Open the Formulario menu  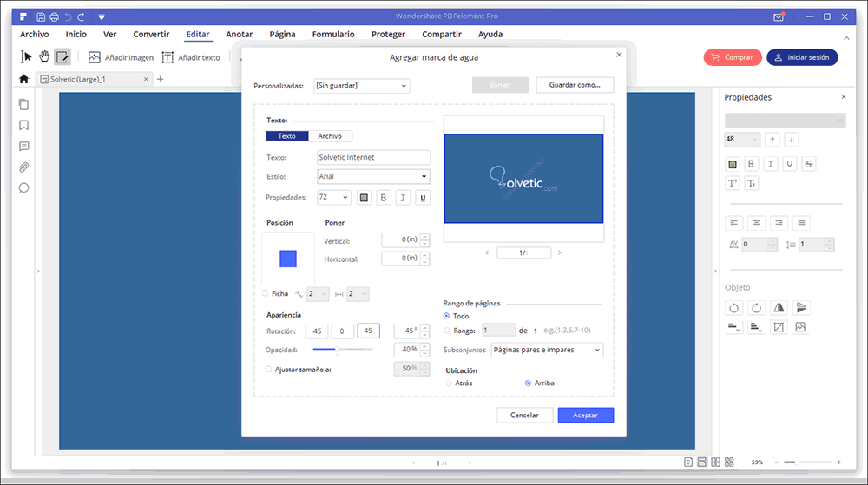333,35
